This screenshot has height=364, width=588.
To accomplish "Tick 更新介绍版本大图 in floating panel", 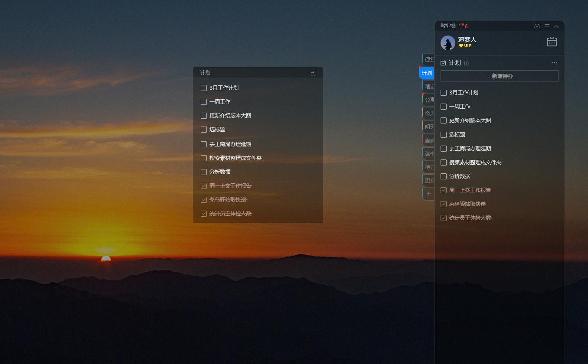I will (204, 116).
